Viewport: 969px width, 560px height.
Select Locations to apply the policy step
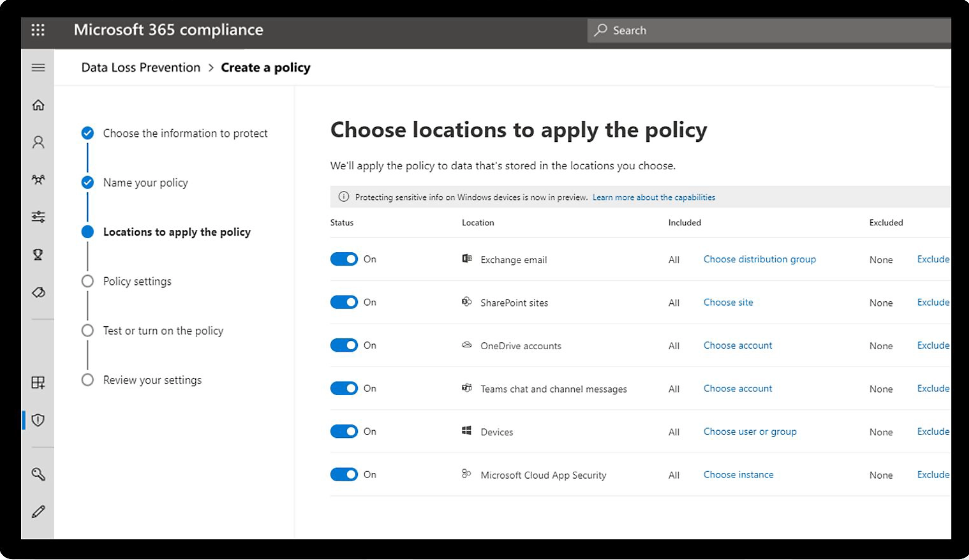(177, 232)
